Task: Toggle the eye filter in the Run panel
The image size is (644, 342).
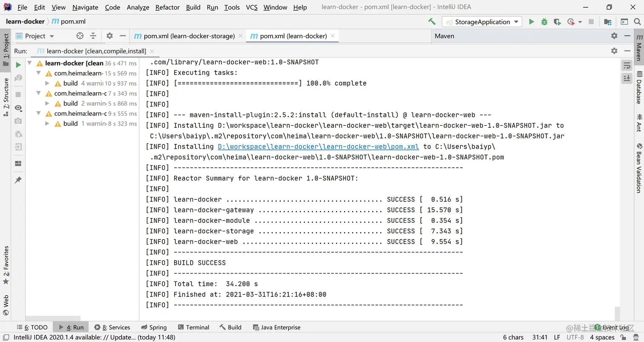Action: coord(17,107)
